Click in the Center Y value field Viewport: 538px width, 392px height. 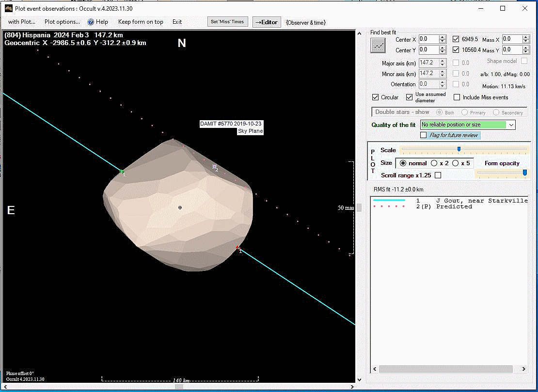[428, 50]
